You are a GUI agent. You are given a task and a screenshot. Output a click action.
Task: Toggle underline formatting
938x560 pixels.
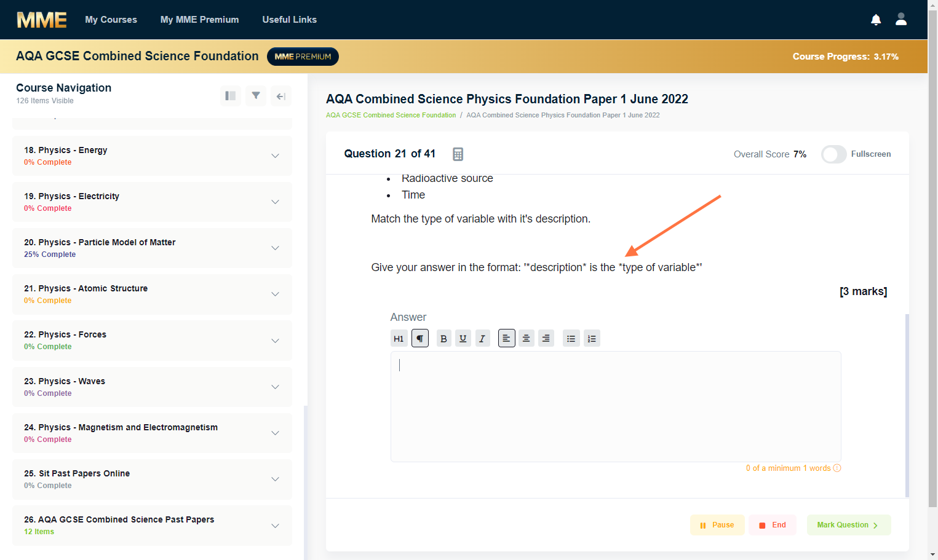[463, 338]
